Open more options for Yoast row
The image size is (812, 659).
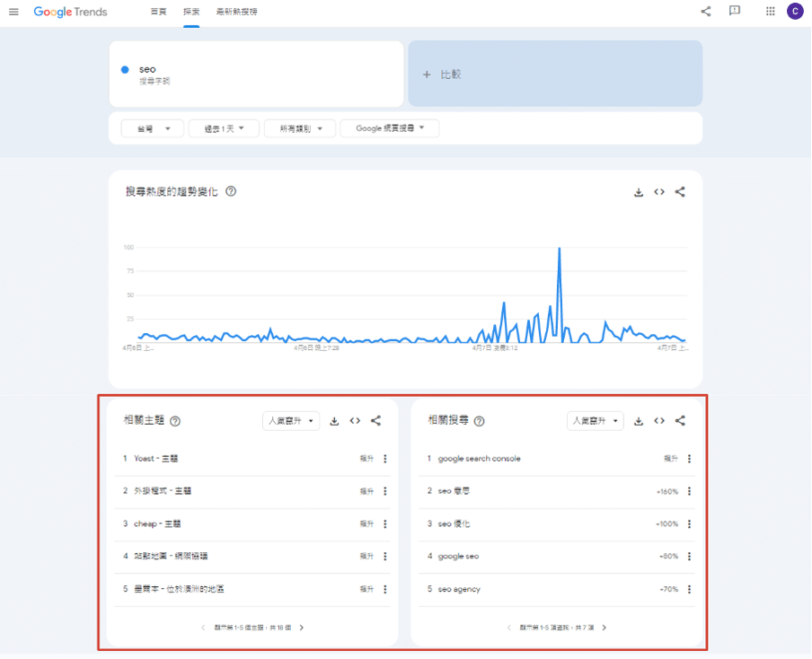[384, 459]
